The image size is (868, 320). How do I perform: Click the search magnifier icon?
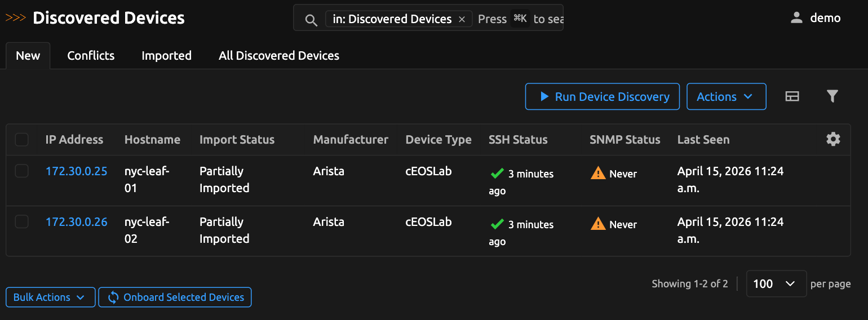click(x=311, y=20)
